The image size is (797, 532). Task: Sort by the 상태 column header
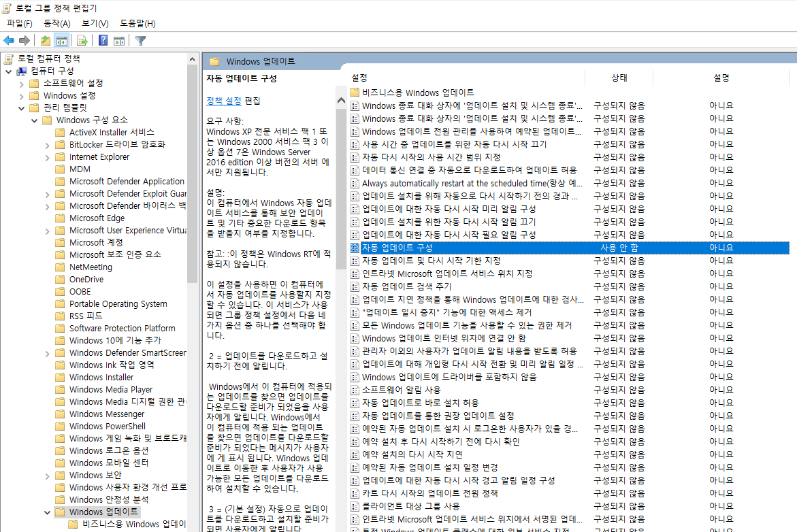619,78
